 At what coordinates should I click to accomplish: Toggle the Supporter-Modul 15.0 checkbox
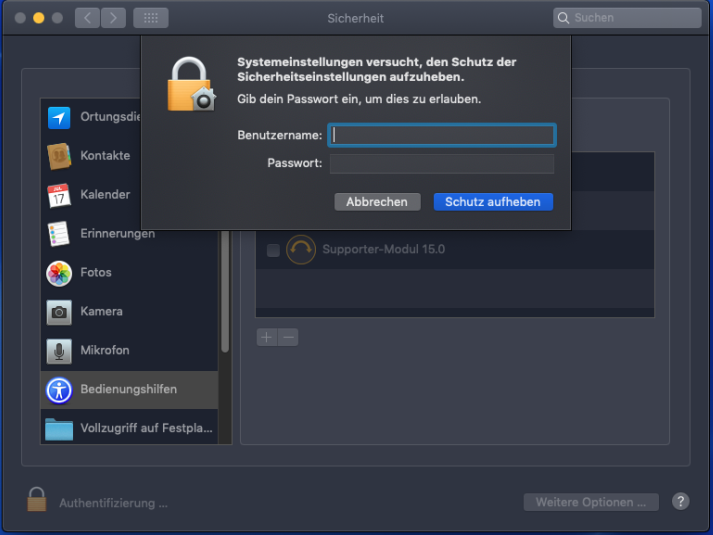(273, 250)
